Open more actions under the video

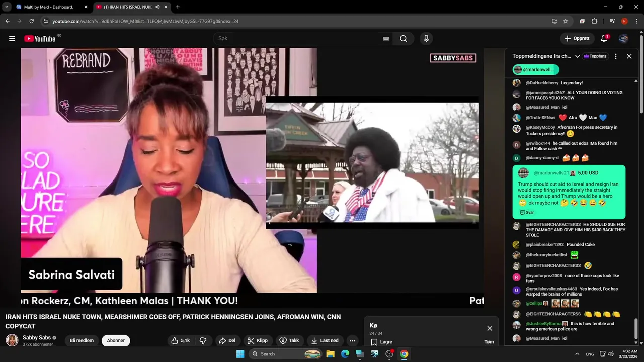(352, 340)
